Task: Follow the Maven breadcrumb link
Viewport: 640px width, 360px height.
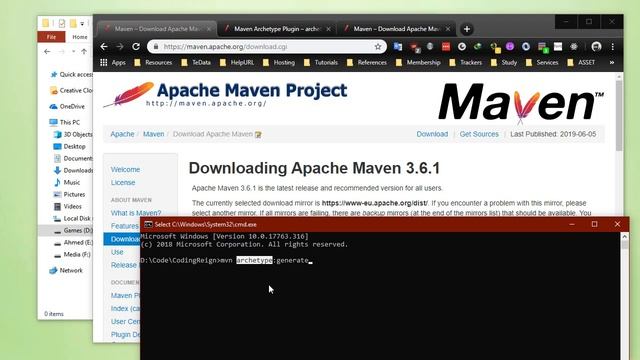Action: click(x=153, y=134)
